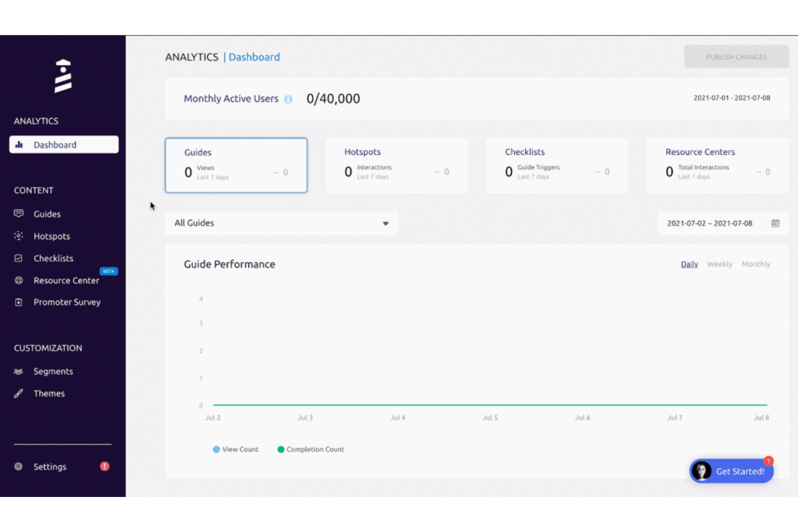Click the Checklists checkbox icon in sidebar
The width and height of the screenshot is (798, 532).
coord(19,258)
